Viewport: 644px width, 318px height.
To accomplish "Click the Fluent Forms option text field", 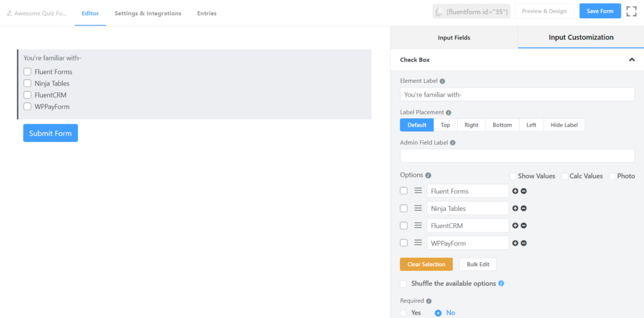I will pos(468,191).
